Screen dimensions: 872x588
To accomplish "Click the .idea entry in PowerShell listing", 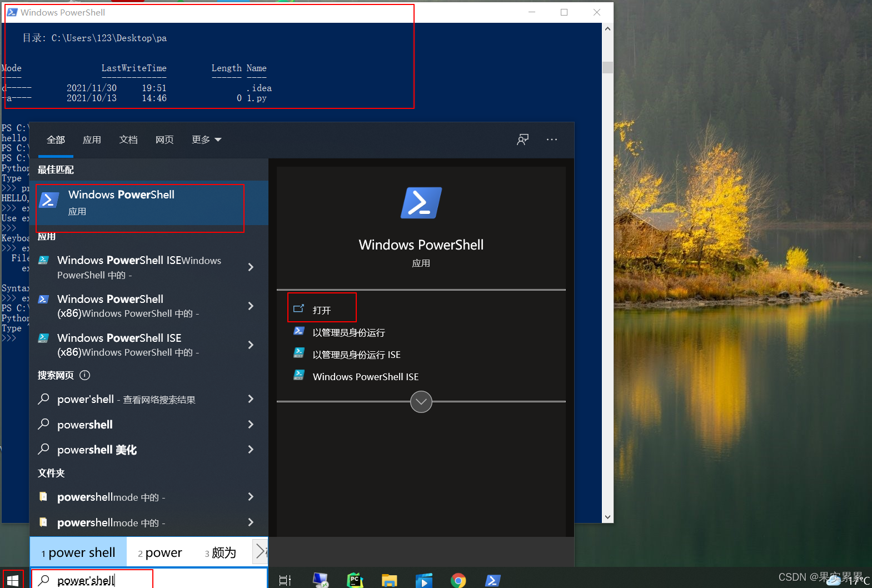I will pyautogui.click(x=259, y=88).
